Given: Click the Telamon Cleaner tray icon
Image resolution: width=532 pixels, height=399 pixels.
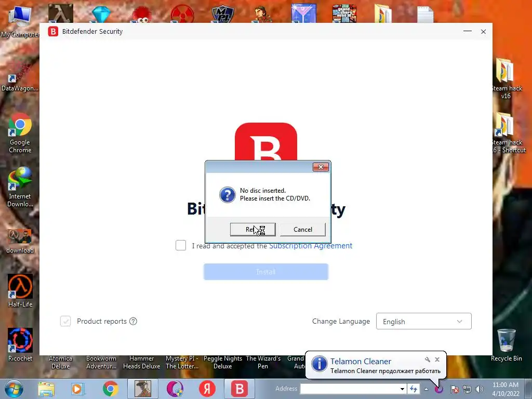Looking at the screenshot, I should click(x=439, y=389).
